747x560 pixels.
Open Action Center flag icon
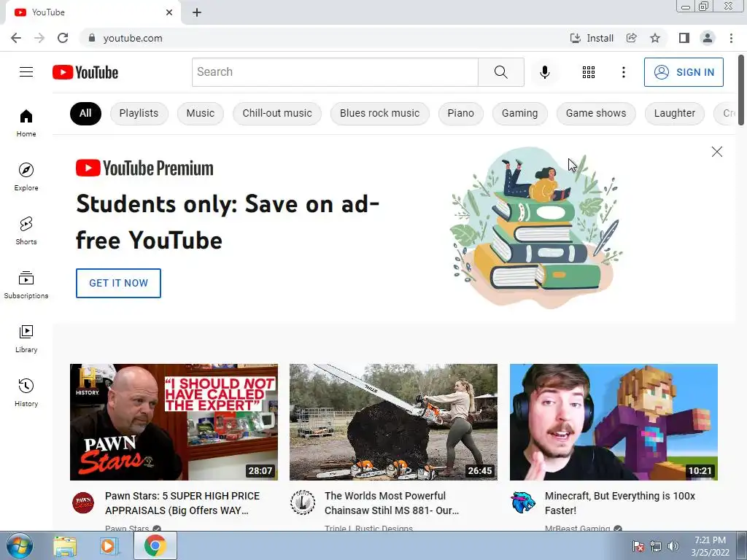[x=638, y=546]
